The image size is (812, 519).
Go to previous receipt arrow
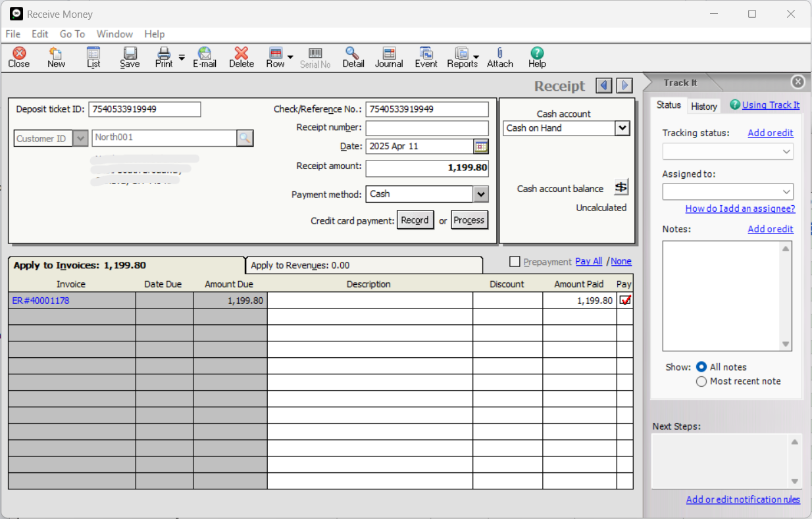click(x=604, y=86)
